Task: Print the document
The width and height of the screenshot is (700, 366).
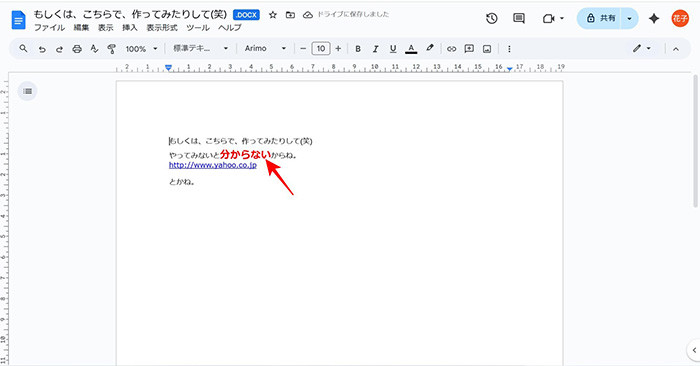Action: (x=77, y=49)
